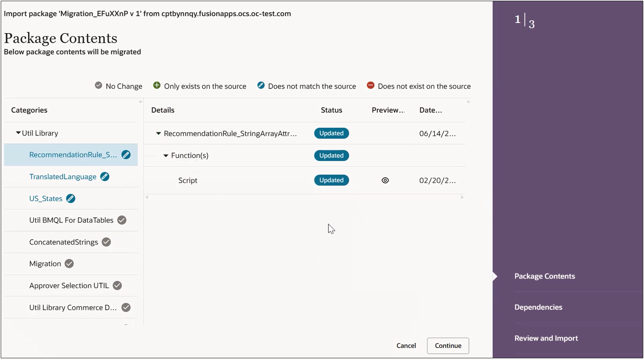Go to the Package Contents step

point(544,276)
